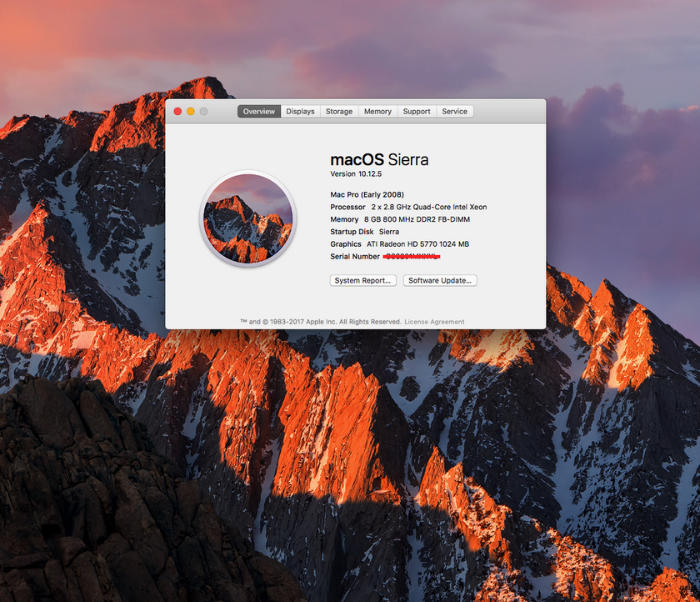Click the Apple Inc. copyright text

pos(321,322)
